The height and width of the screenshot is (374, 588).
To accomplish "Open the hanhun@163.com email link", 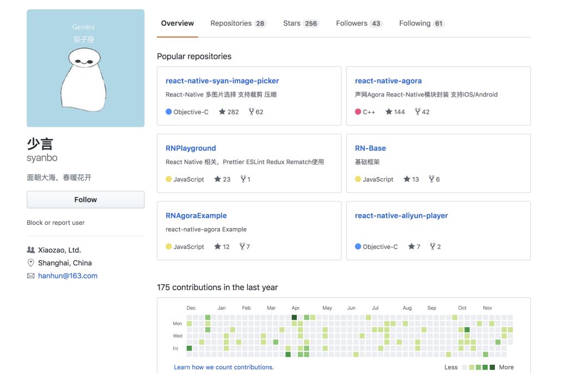I will pos(68,275).
